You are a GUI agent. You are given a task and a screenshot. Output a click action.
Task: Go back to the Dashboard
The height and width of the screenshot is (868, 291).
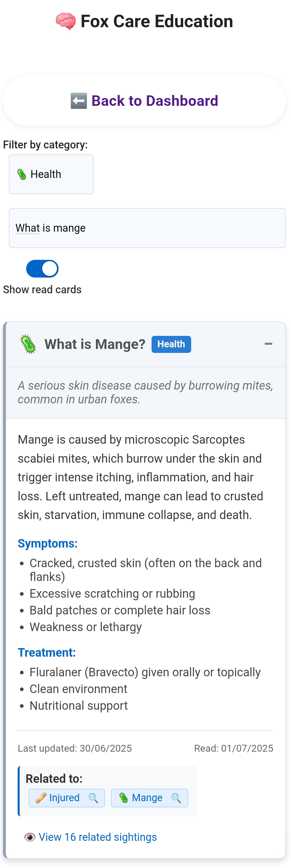pos(144,101)
